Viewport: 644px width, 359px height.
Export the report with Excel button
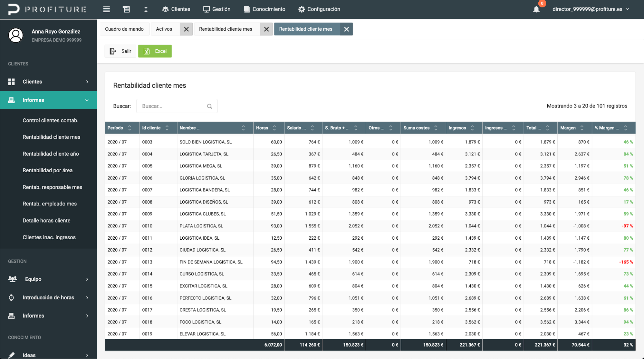(155, 51)
